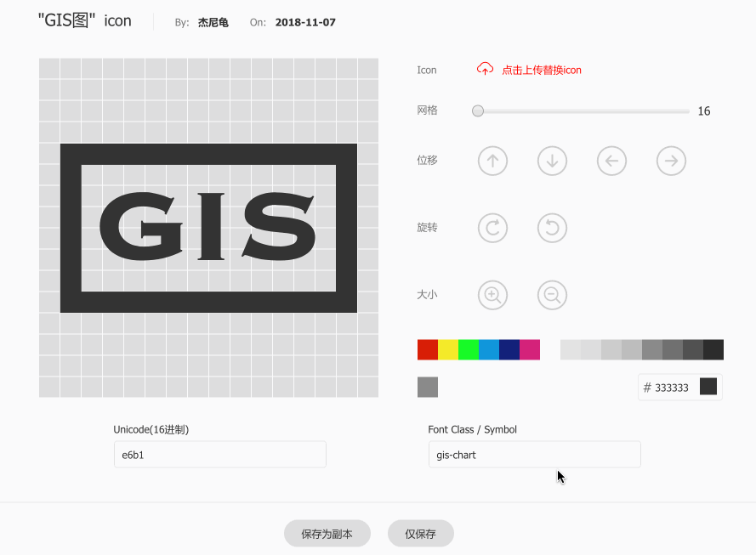Move the GIS icon down

[552, 161]
